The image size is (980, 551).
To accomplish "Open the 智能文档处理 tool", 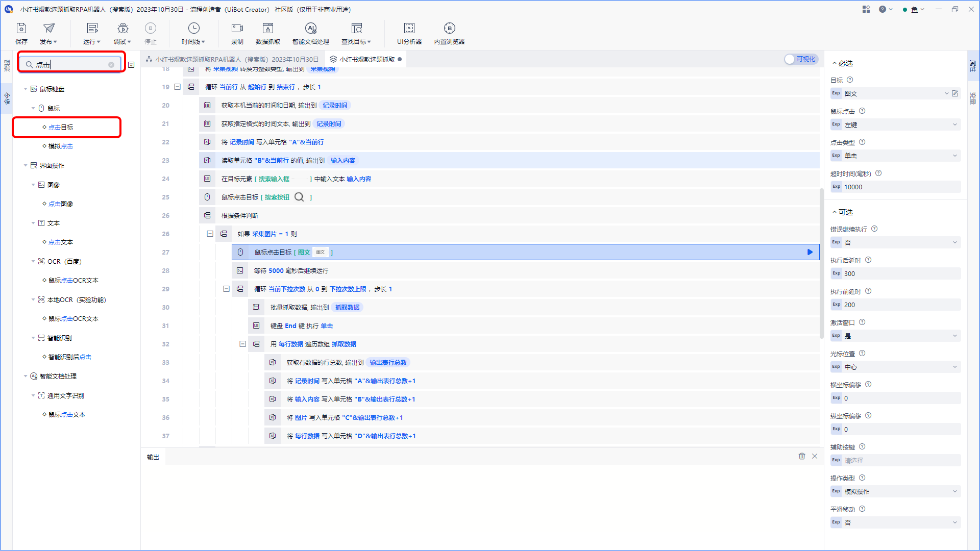I will 311,34.
